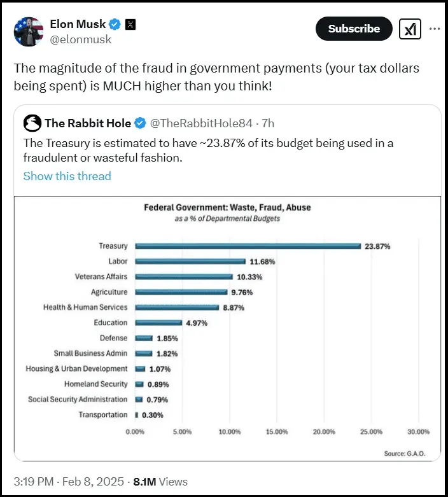Open the waste fraud abuse chart image

pyautogui.click(x=227, y=328)
